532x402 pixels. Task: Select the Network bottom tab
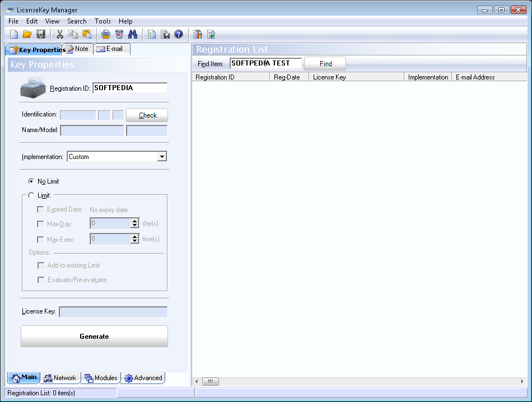(x=60, y=378)
